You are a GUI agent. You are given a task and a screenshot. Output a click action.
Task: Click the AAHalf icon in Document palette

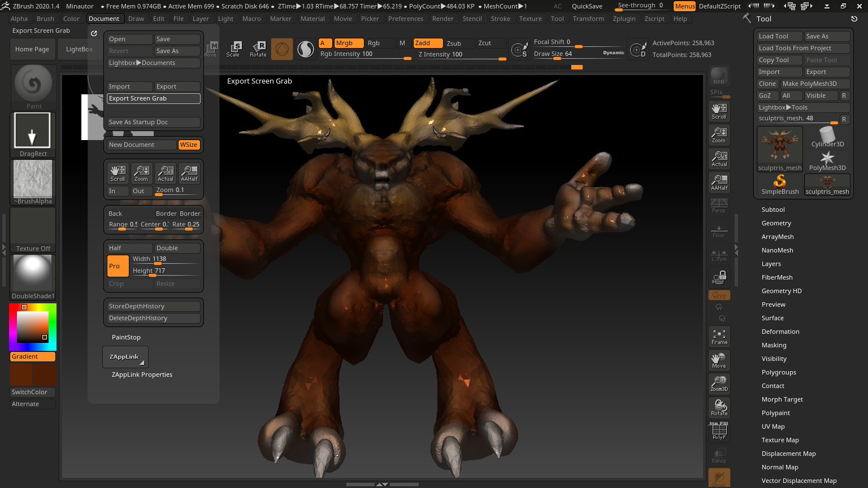coord(189,173)
